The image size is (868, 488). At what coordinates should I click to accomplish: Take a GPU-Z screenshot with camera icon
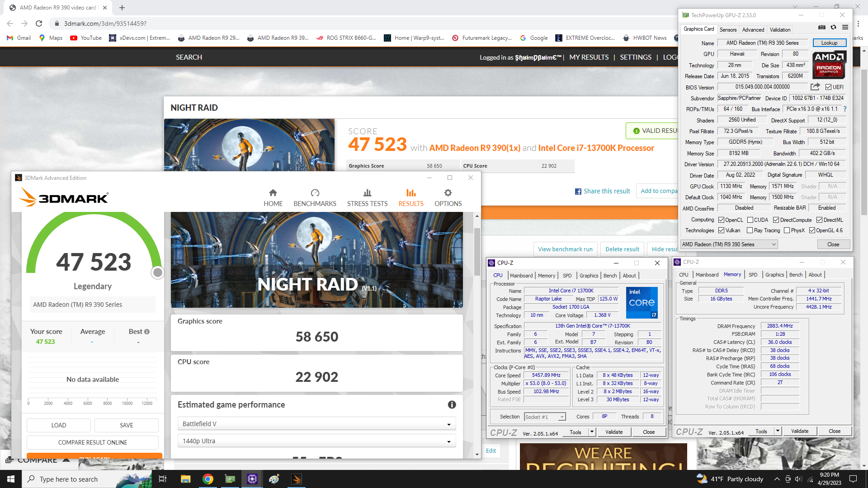pyautogui.click(x=822, y=27)
